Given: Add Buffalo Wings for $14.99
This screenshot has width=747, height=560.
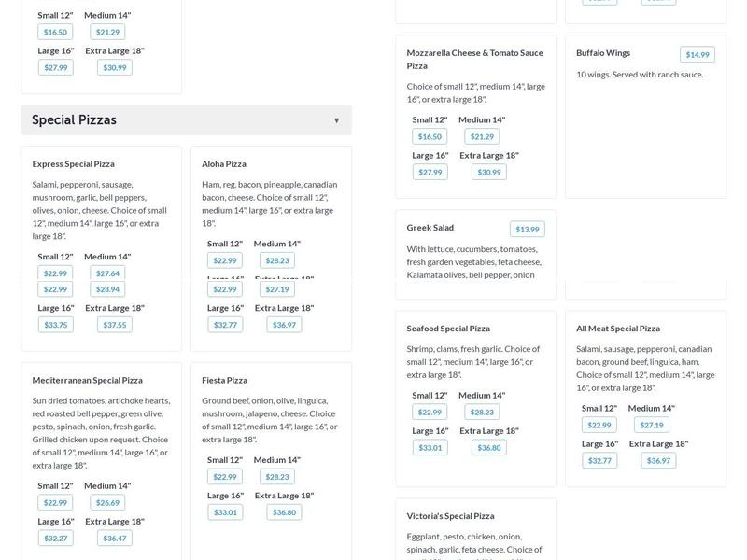Looking at the screenshot, I should 697,54.
